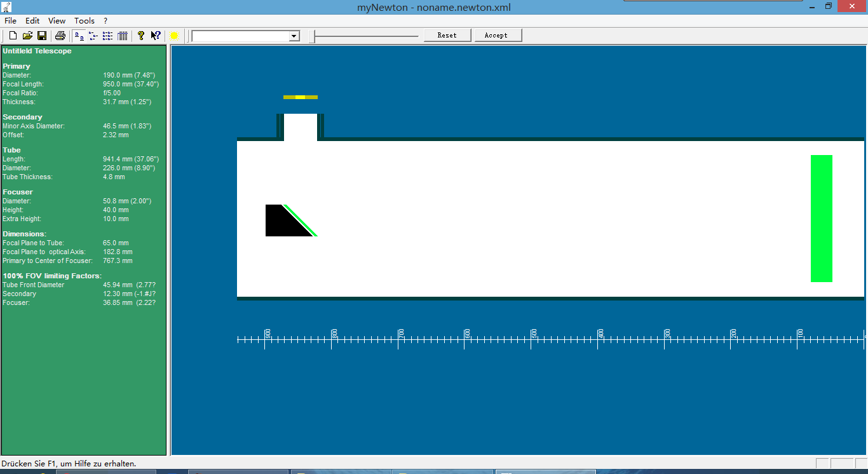Image resolution: width=868 pixels, height=474 pixels.
Task: Click the status bar help message
Action: [x=69, y=464]
